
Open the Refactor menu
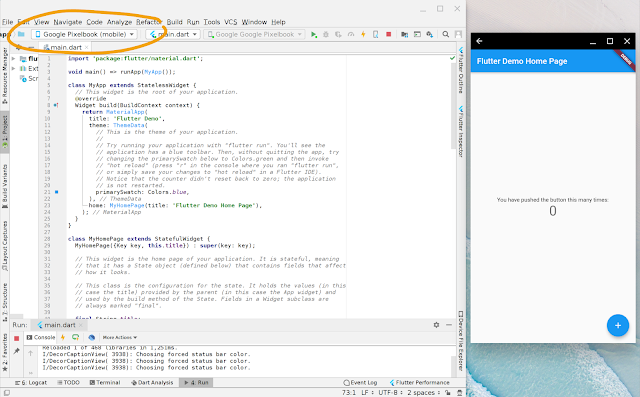tap(149, 22)
